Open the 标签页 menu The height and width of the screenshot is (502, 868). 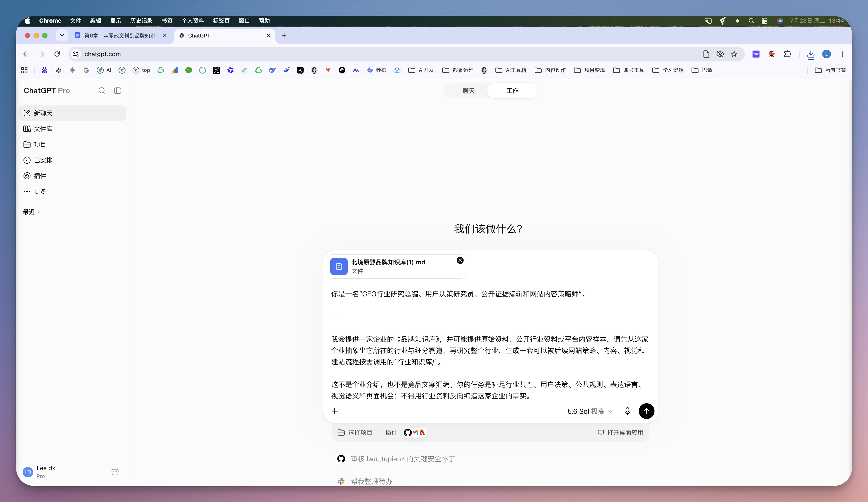click(x=221, y=21)
